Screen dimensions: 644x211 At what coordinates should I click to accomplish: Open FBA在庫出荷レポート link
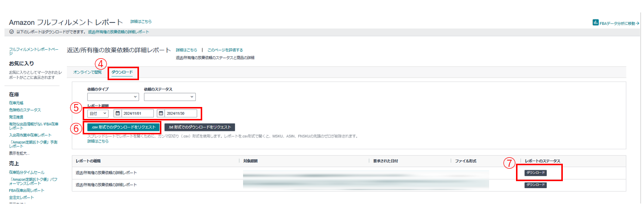click(x=26, y=190)
